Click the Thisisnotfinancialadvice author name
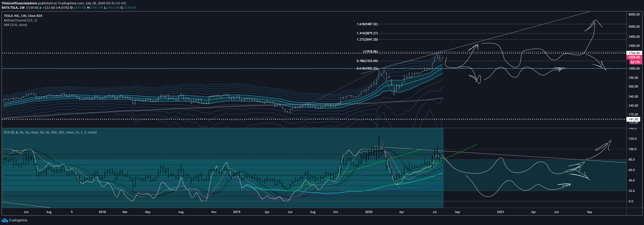This screenshot has width=644, height=225. click(x=19, y=3)
